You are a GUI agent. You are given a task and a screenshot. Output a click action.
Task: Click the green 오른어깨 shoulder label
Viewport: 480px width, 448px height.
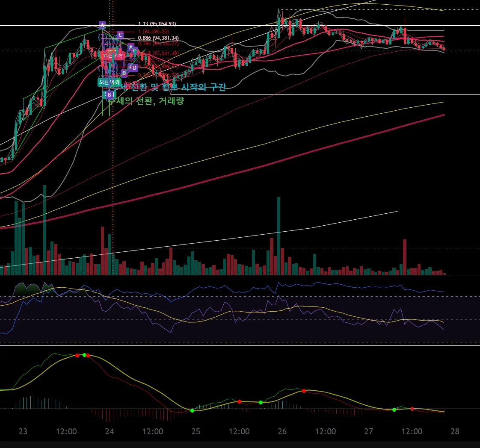109,82
